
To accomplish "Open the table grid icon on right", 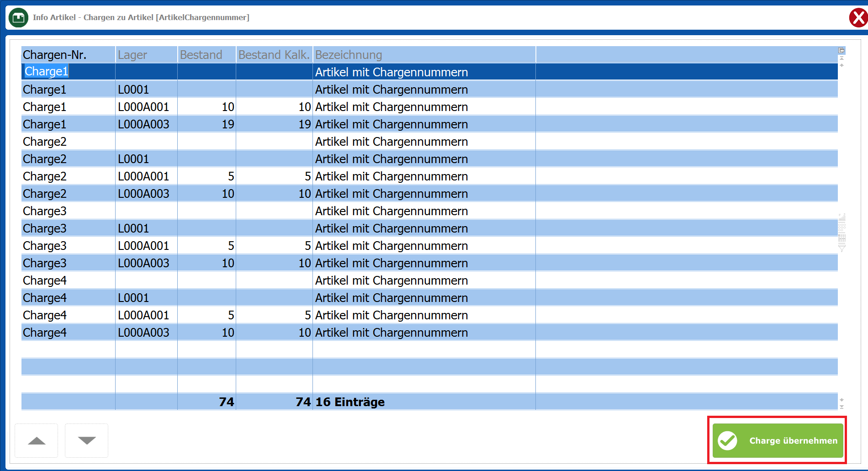I will 842,238.
